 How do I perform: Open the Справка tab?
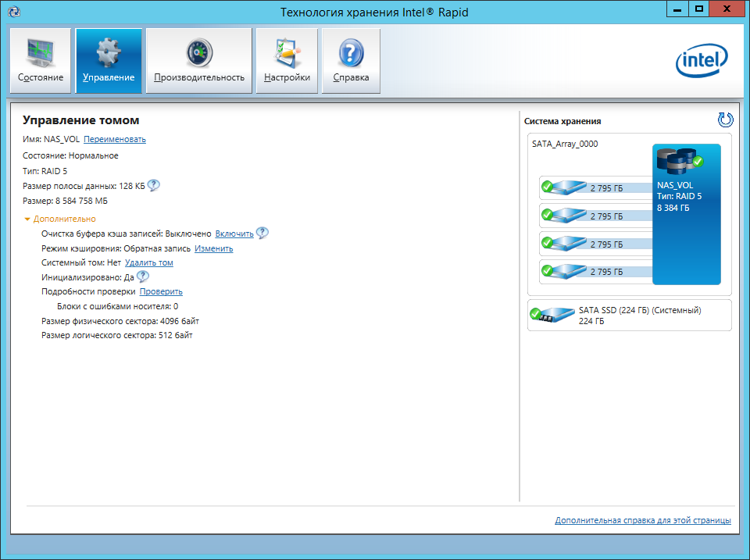[x=351, y=60]
